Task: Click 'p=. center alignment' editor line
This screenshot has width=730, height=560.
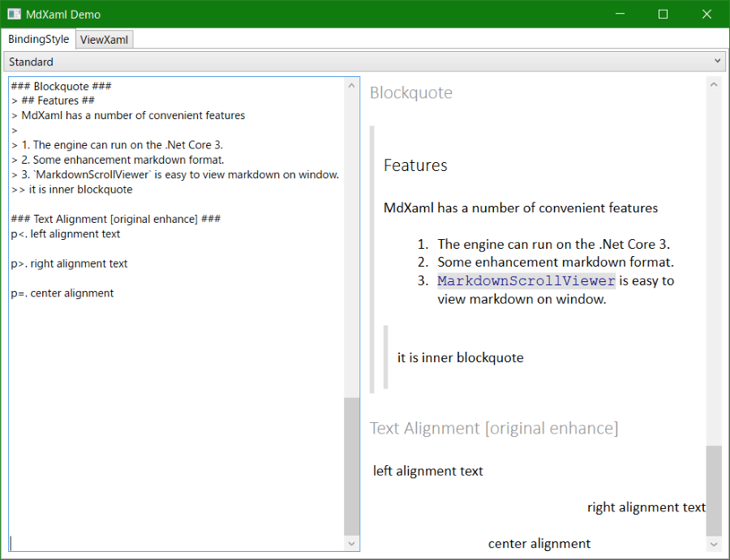Action: point(62,293)
